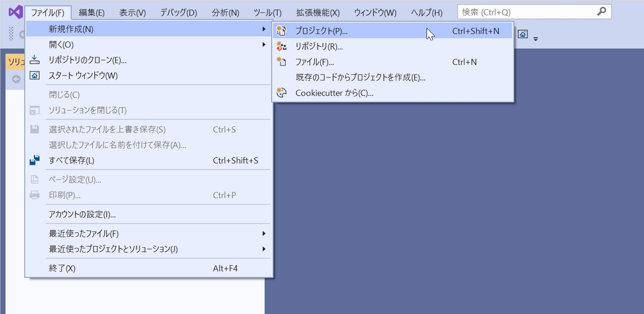Click the Visual Studio logo icon

tap(15, 12)
